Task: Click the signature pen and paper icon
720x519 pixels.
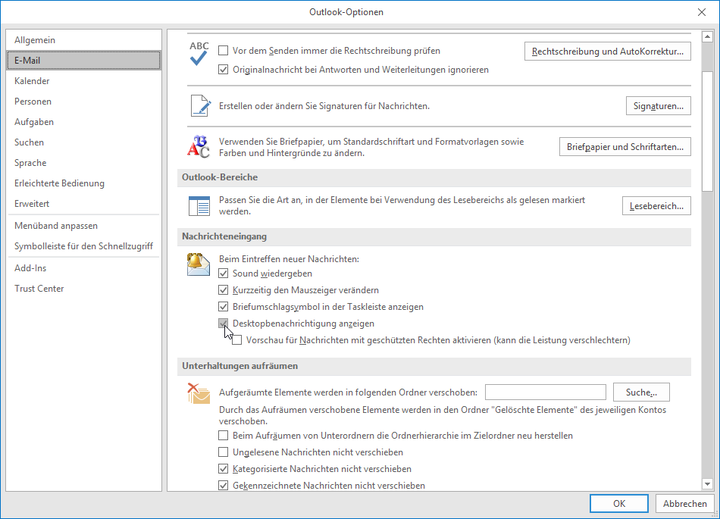Action: (200, 106)
